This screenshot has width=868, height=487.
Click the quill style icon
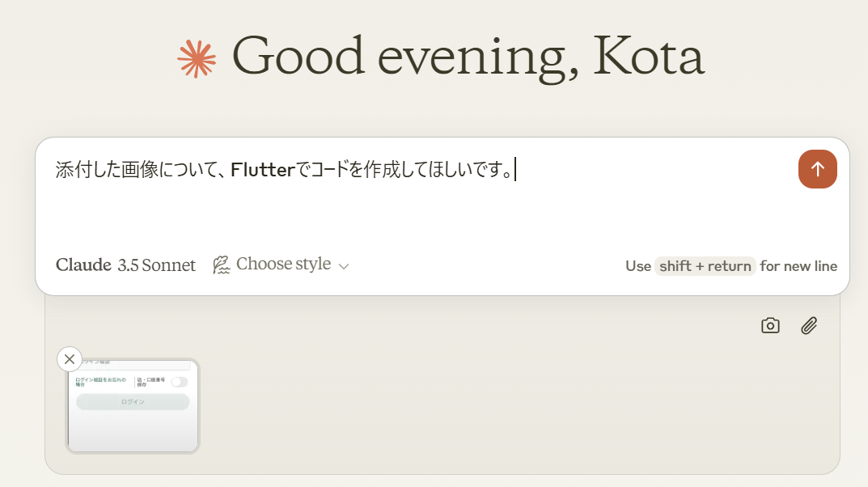(222, 265)
